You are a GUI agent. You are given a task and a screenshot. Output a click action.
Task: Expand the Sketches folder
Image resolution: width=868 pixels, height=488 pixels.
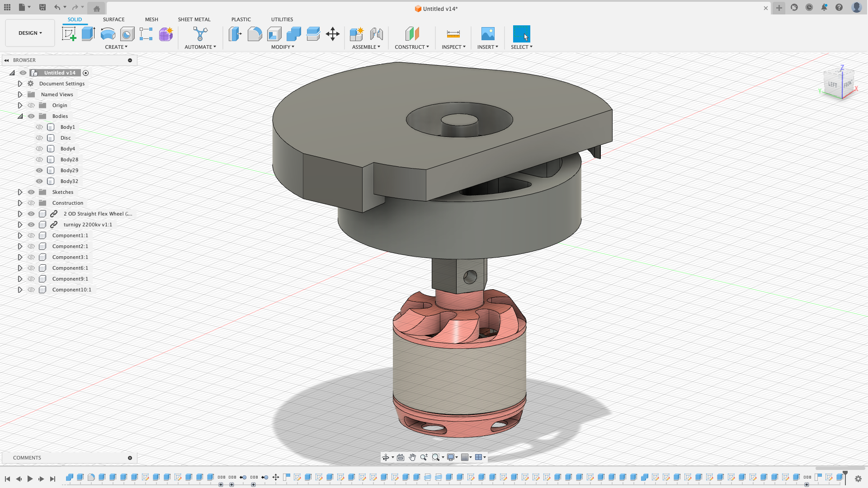[x=20, y=192]
